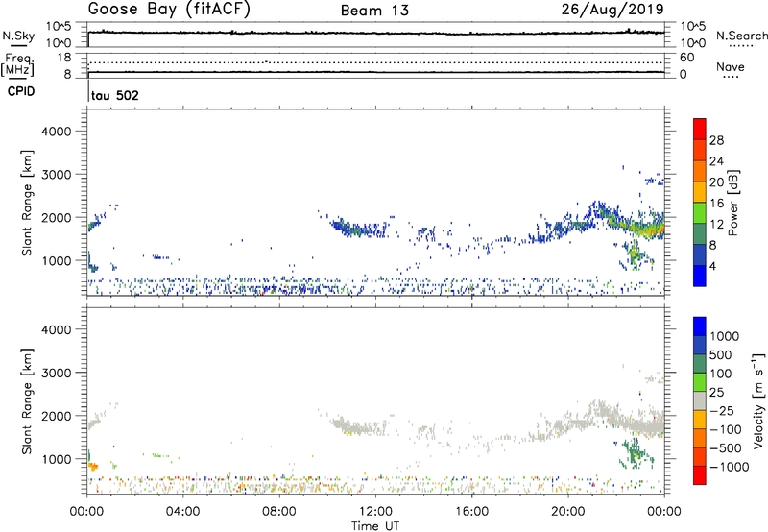Image resolution: width=768 pixels, height=532 pixels.
Task: Select the 16–20 dB yellow Power swatch
Action: tap(700, 191)
